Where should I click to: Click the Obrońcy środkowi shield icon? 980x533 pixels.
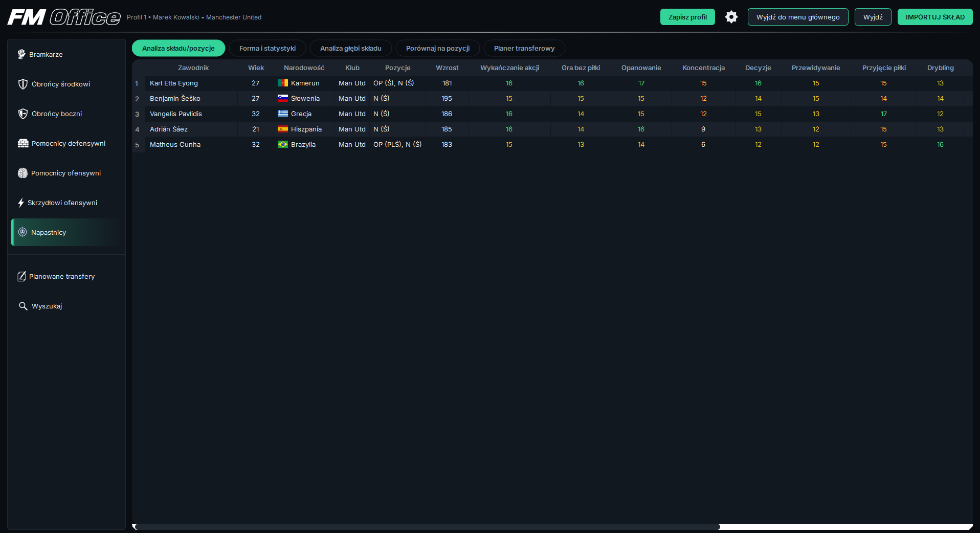(23, 84)
